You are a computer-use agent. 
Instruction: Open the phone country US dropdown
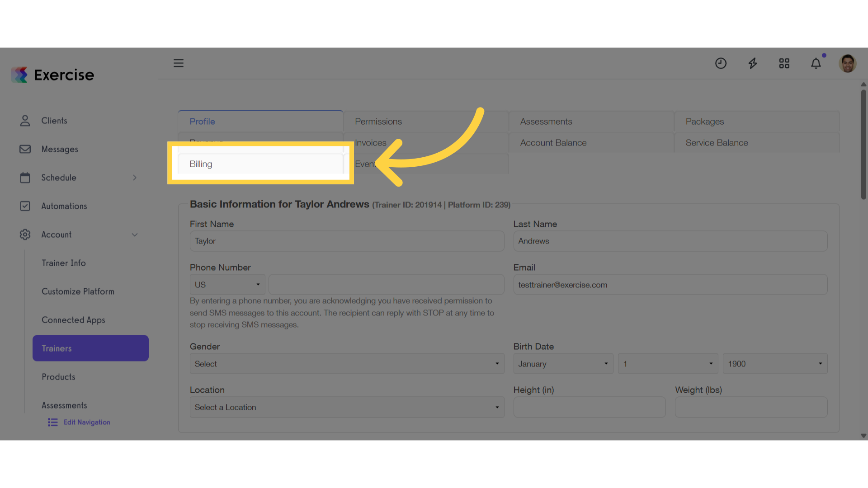(227, 285)
